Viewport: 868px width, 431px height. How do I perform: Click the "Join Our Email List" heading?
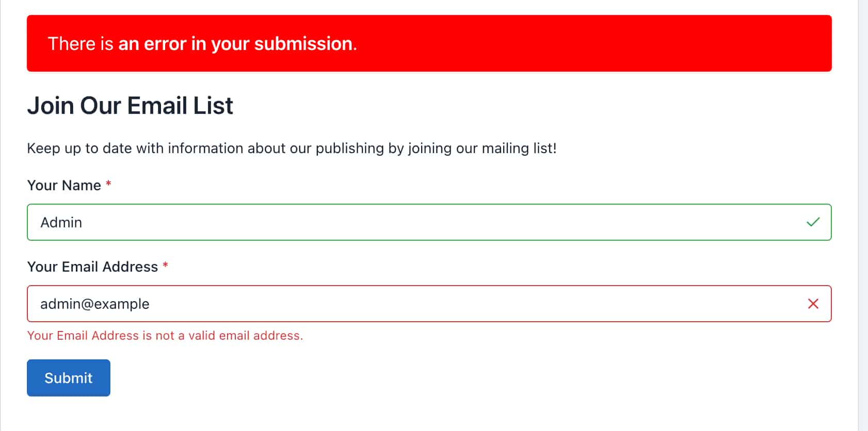coord(130,106)
